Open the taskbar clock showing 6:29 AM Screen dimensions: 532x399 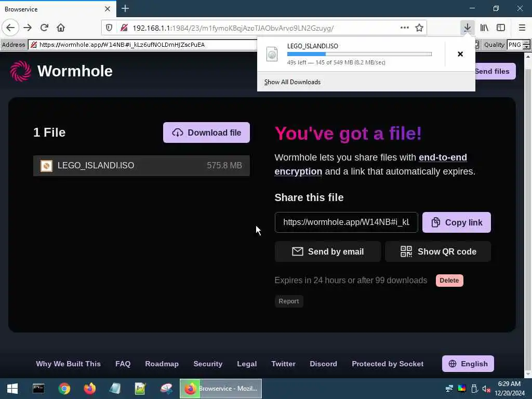click(x=509, y=389)
